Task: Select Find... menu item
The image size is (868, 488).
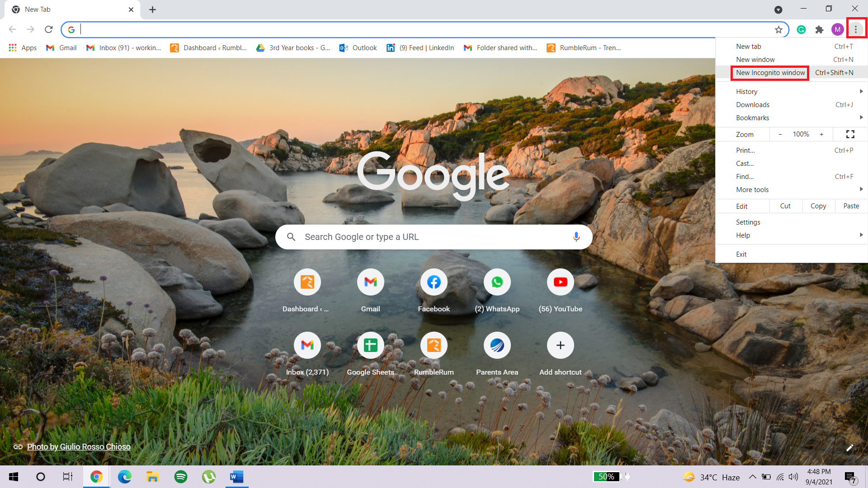Action: coord(792,177)
